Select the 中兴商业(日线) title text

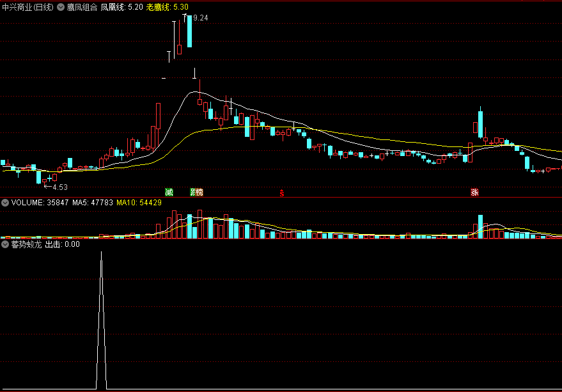(x=28, y=7)
